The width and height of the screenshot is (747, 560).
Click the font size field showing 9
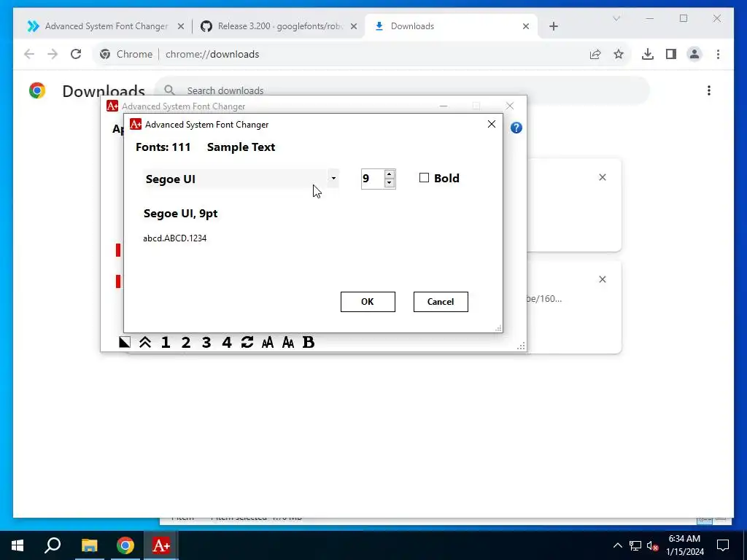(x=373, y=179)
